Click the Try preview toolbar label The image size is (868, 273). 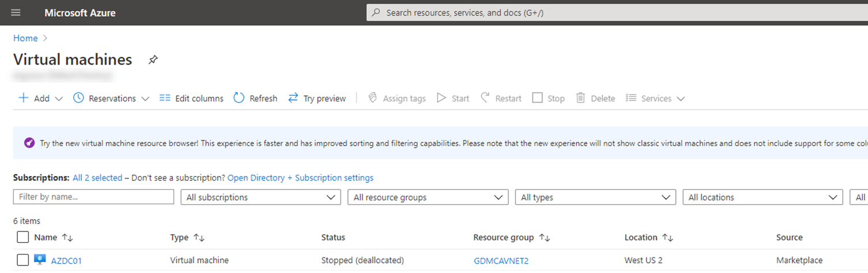pyautogui.click(x=324, y=99)
